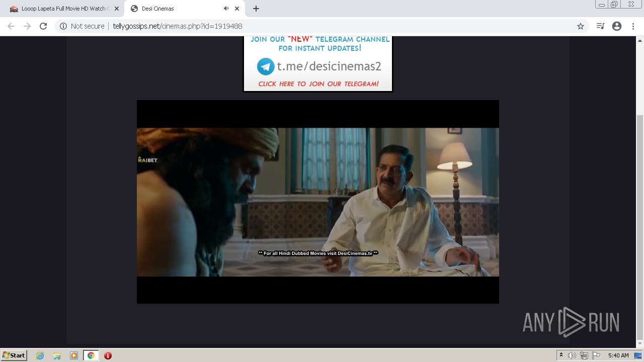The image size is (644, 362).
Task: Click 'Click here to join our Telegram' text
Action: pyautogui.click(x=318, y=84)
